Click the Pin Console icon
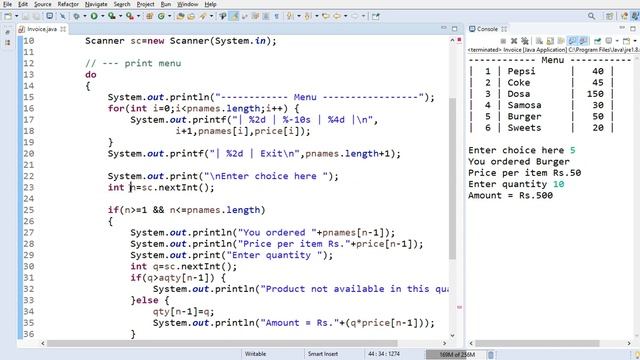 coord(597,41)
